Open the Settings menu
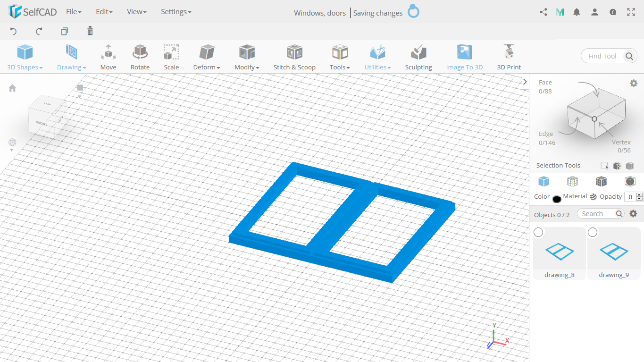 click(176, 12)
